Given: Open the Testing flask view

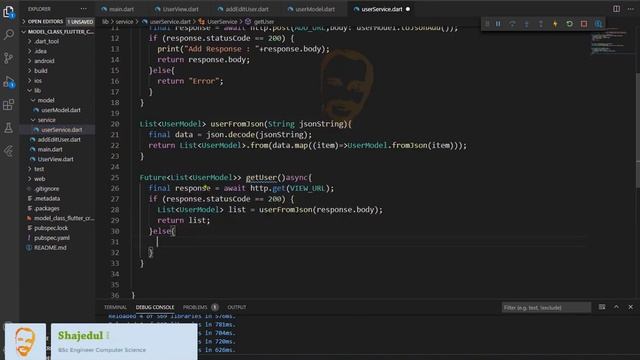Looking at the screenshot, I should point(9,128).
